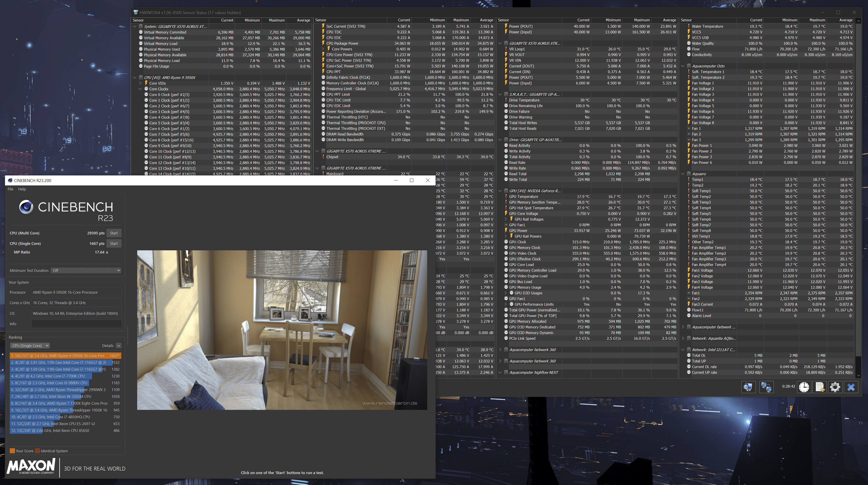Image resolution: width=868 pixels, height=485 pixels.
Task: Click the Cinebench Info input field
Action: (x=76, y=324)
